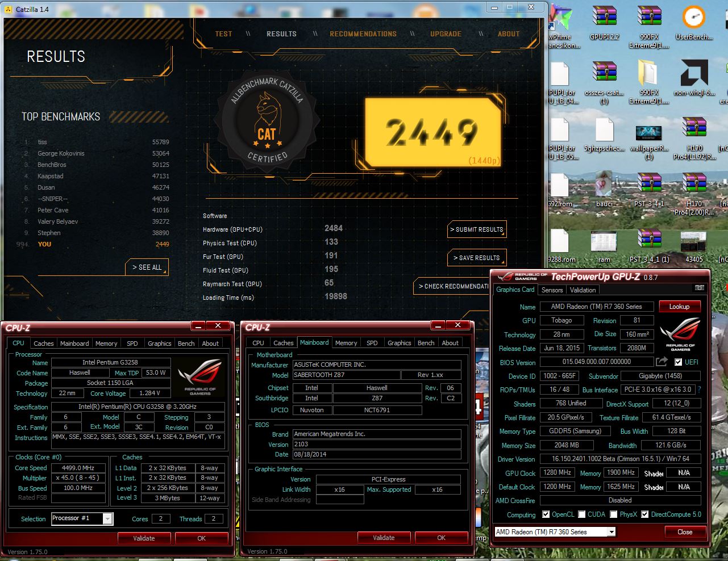Click the Bus Interface question mark in GPU-Z
The width and height of the screenshot is (728, 561).
pos(699,390)
